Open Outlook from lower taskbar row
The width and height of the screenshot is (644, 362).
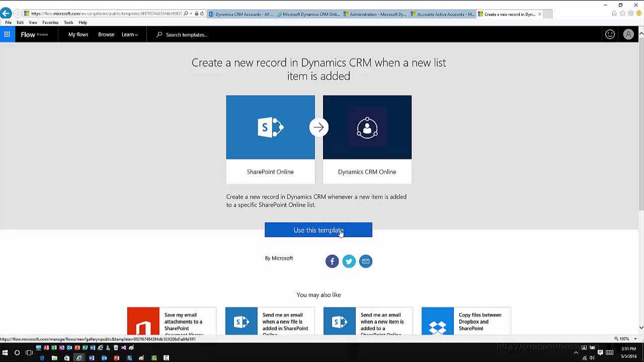pyautogui.click(x=104, y=358)
